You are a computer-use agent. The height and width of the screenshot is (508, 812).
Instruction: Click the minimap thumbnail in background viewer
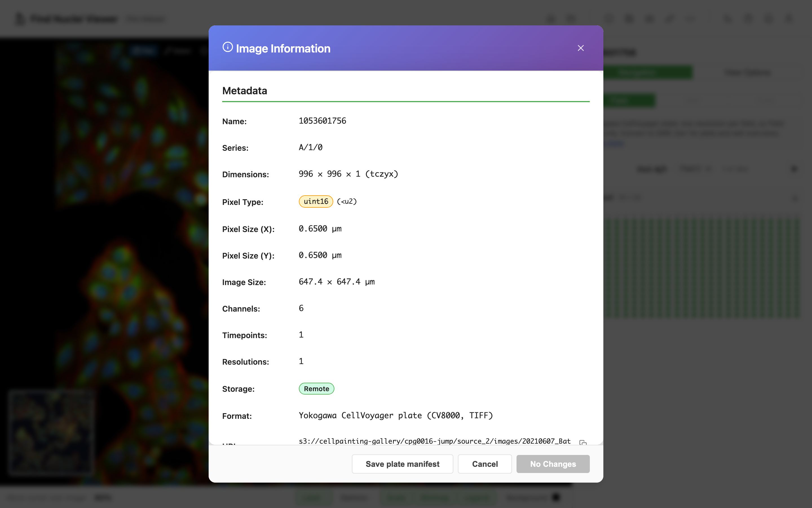51,433
